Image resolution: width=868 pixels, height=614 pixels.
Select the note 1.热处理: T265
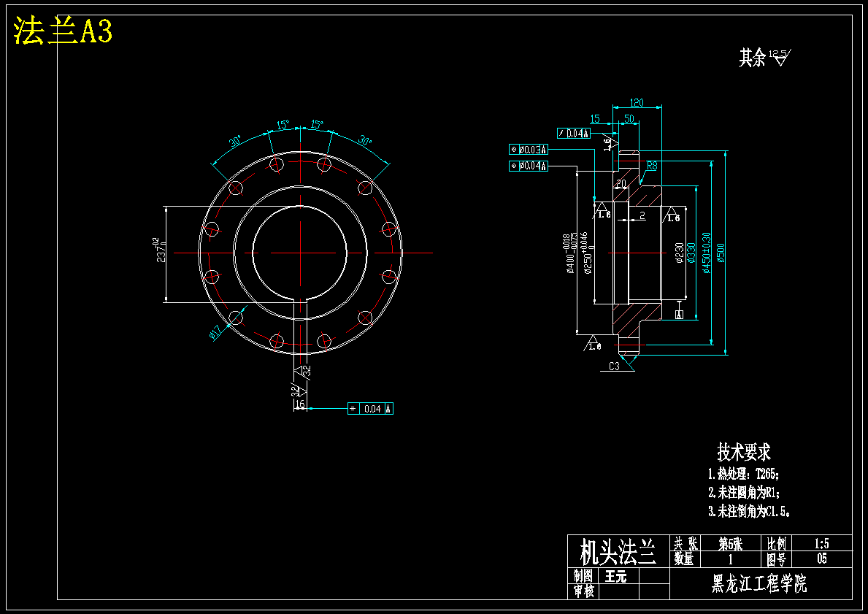coord(744,474)
